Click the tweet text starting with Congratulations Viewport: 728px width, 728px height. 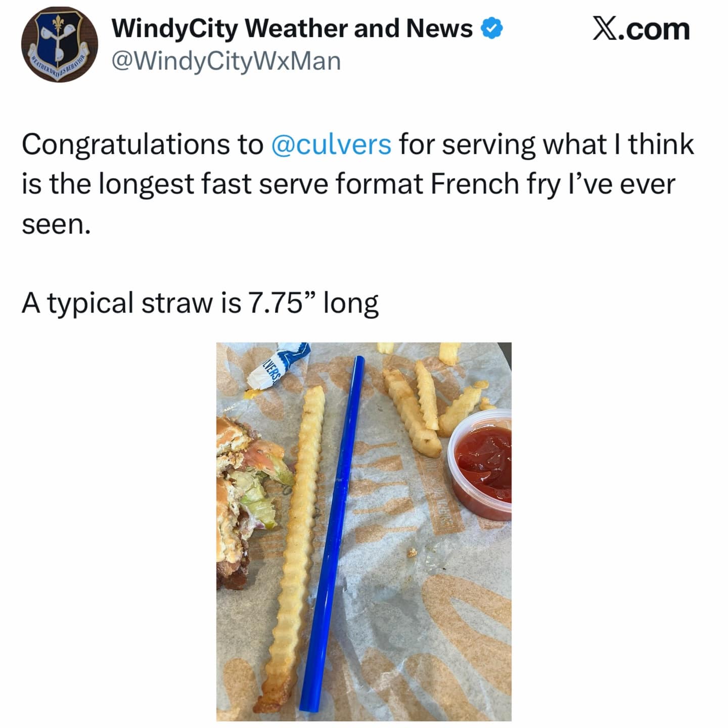(x=358, y=184)
